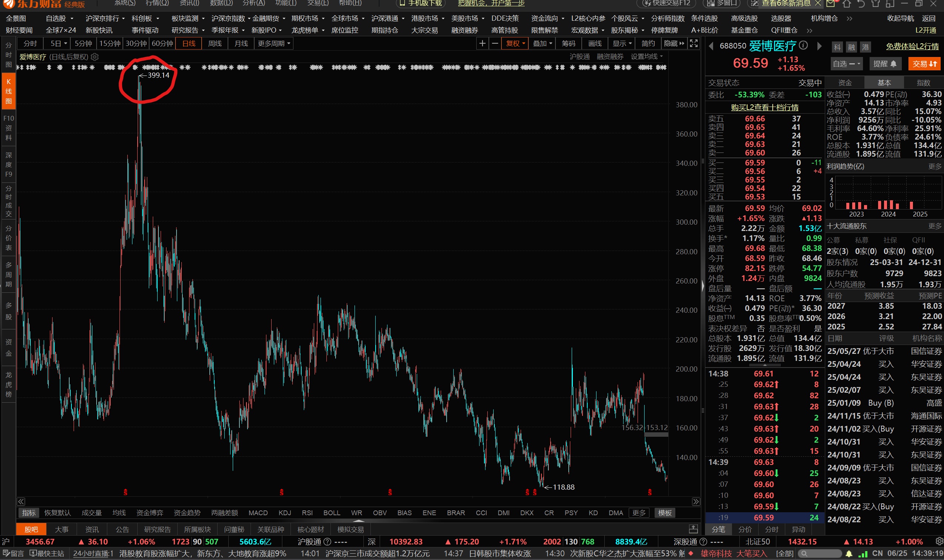Expand the 更多周期 period dropdown
This screenshot has height=560, width=944.
(x=274, y=44)
